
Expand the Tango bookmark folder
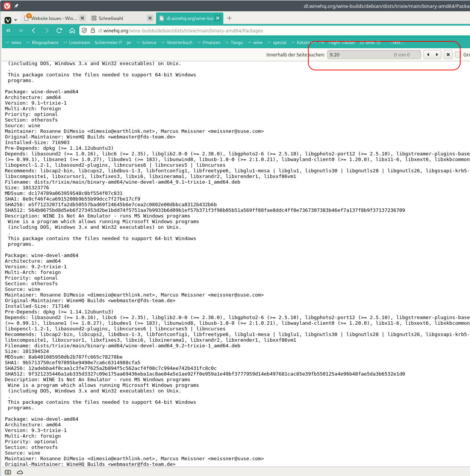(234, 43)
